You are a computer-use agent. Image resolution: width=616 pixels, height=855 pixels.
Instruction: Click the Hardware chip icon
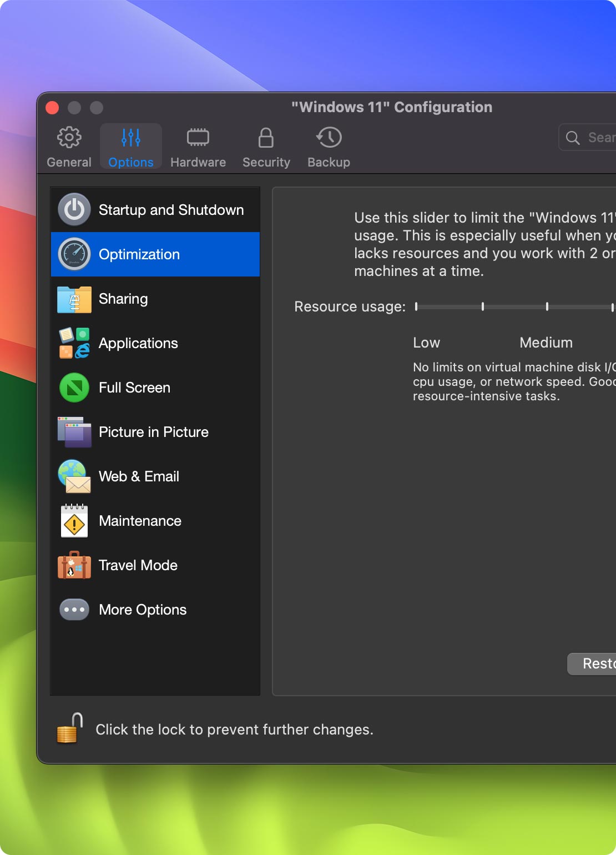click(x=198, y=146)
